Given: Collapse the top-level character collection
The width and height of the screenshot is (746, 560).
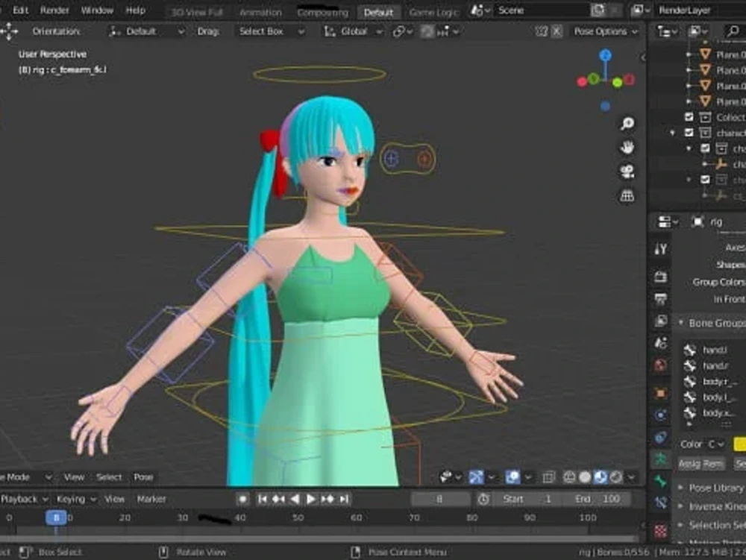Looking at the screenshot, I should point(672,133).
